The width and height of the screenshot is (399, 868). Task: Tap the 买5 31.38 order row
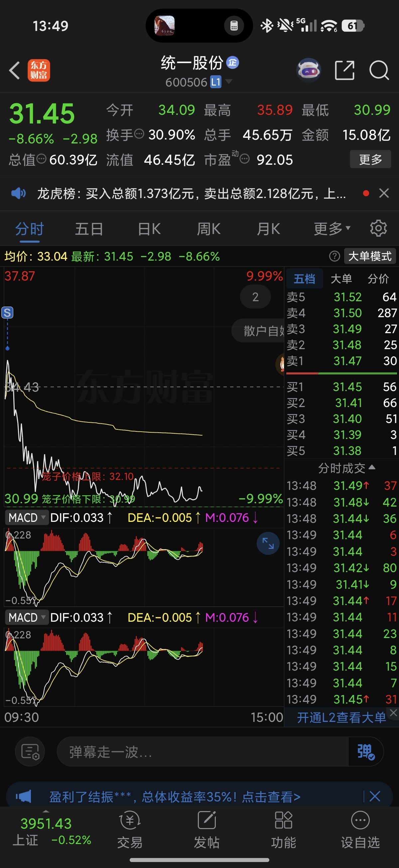pos(341,451)
